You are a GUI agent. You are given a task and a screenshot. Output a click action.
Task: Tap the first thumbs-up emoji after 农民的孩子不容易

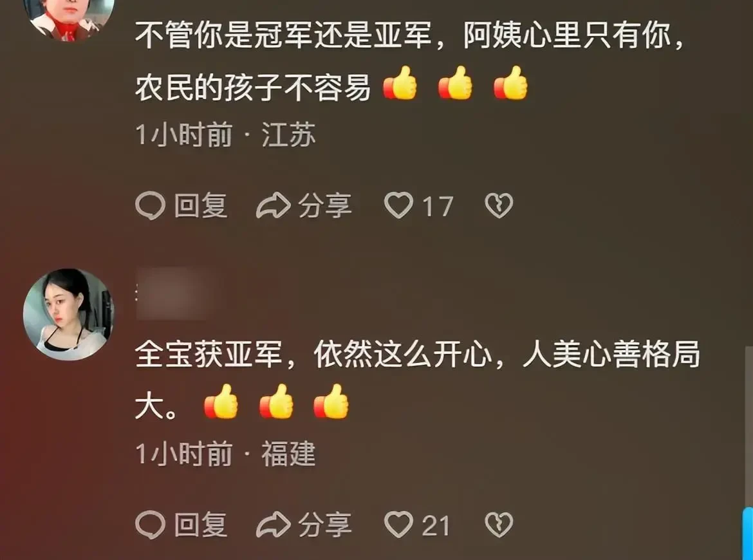coord(400,83)
